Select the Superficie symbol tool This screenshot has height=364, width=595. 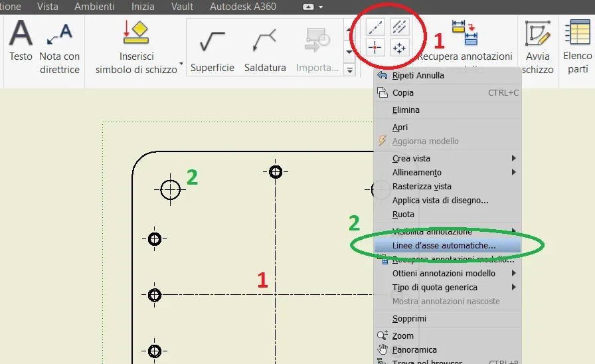[x=212, y=50]
